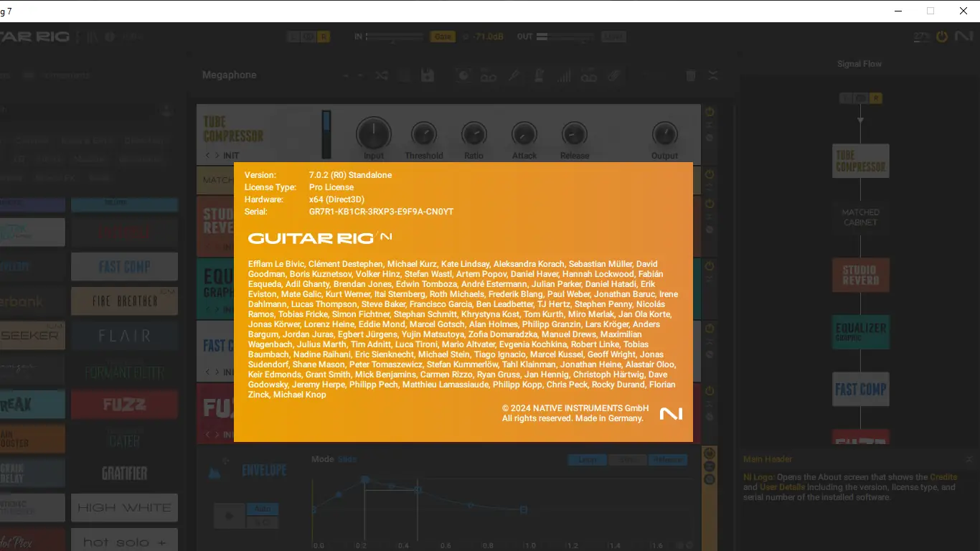Screen dimensions: 980x551
Task: Select Fire Breather in the component browser
Action: point(124,301)
